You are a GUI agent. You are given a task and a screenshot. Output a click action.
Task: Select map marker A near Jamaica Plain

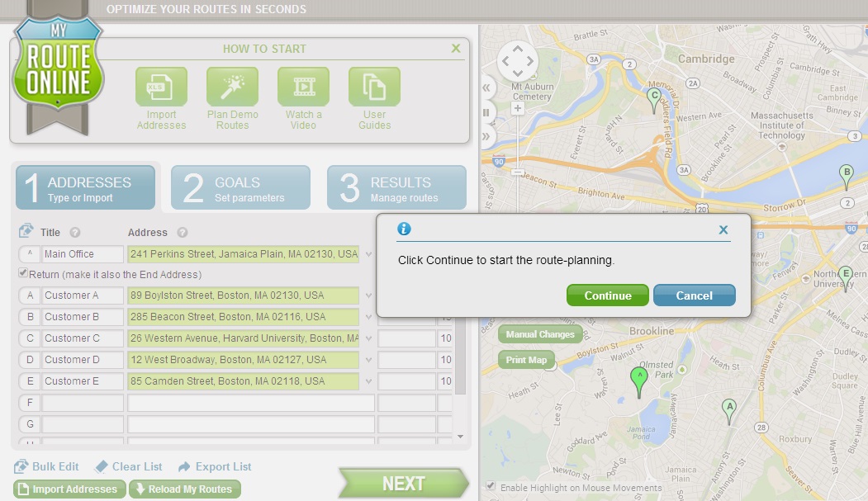(x=729, y=412)
